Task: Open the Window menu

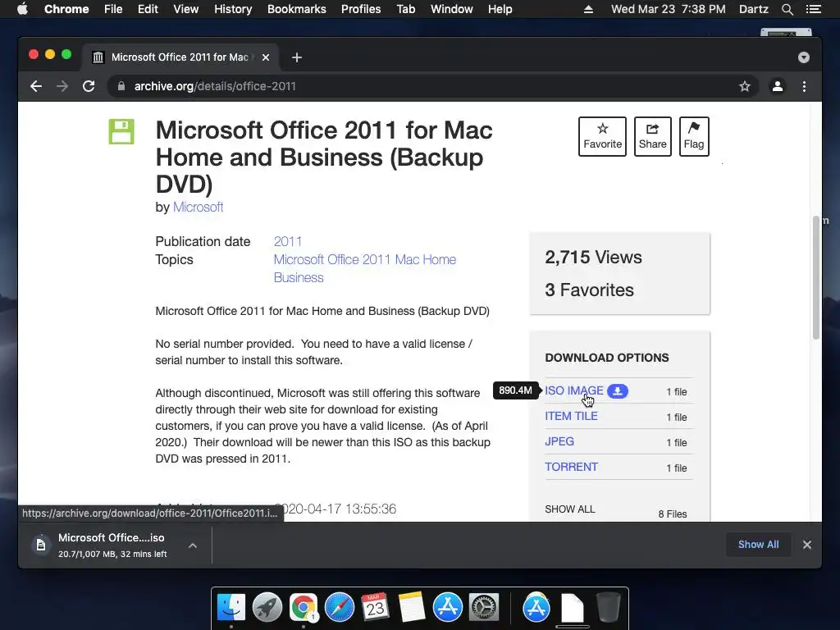Action: [x=452, y=9]
